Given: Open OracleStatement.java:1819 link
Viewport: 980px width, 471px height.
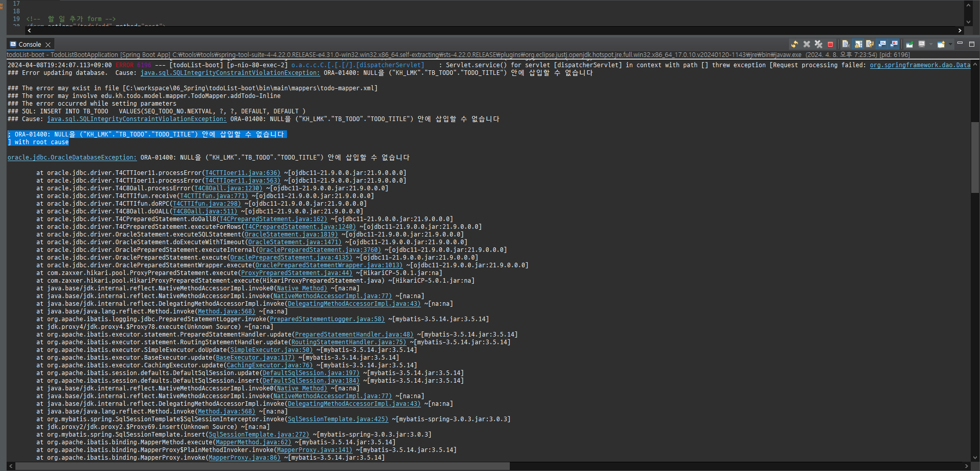Looking at the screenshot, I should (x=291, y=234).
